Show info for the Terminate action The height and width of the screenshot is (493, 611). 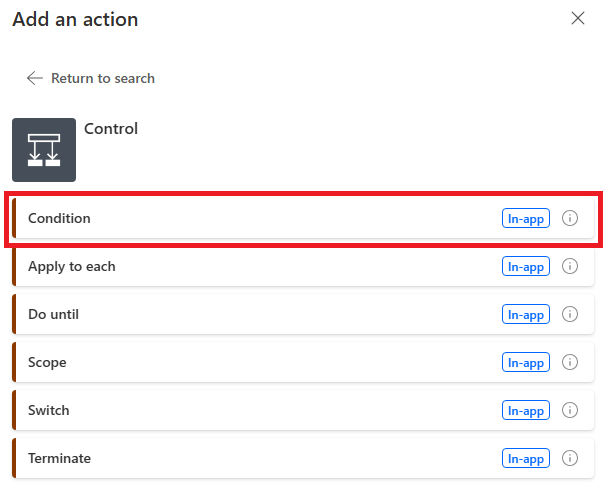[570, 458]
